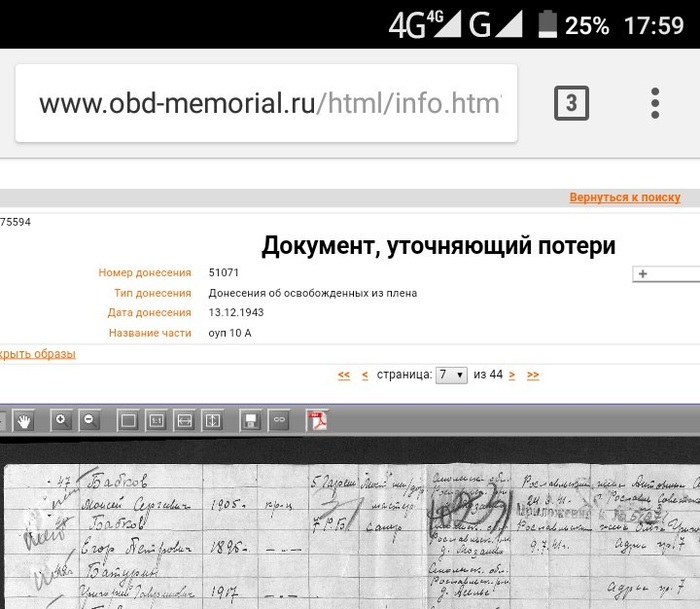Screen dimensions: 700x609
Task: Click unit name value 'оуп 10 А'
Action: click(230, 333)
